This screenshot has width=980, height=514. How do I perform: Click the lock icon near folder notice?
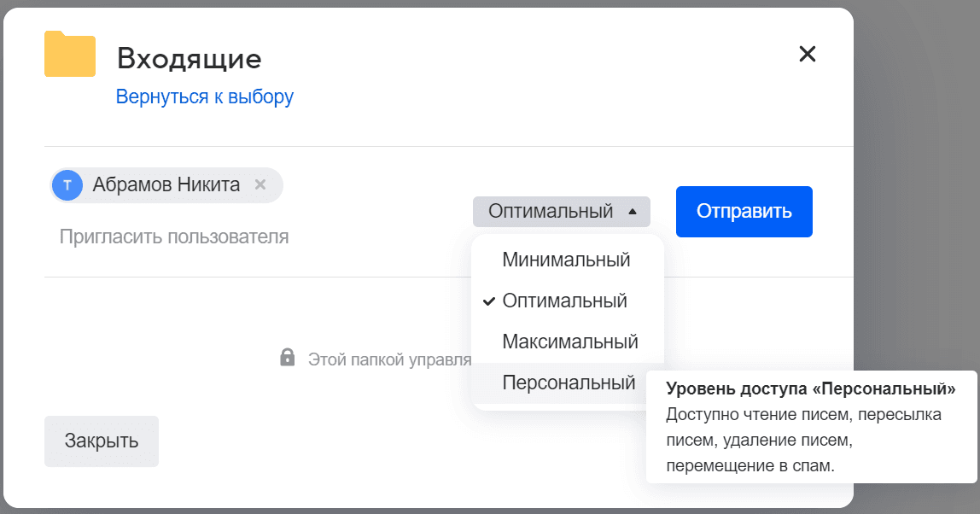[x=288, y=357]
